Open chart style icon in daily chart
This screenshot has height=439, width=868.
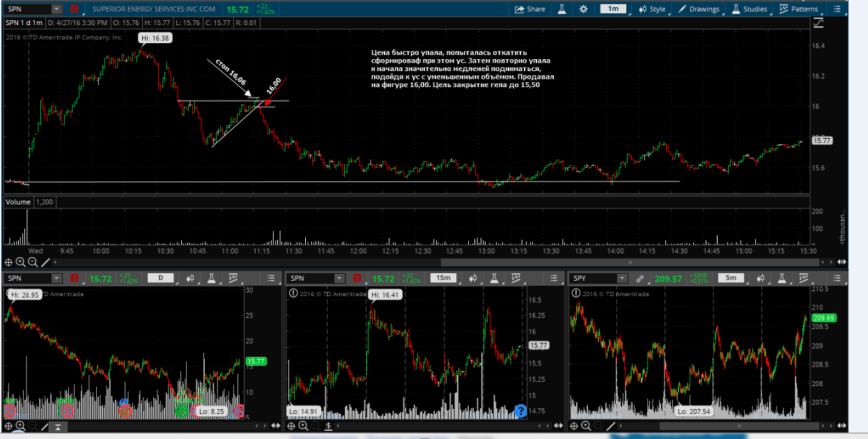coord(191,279)
